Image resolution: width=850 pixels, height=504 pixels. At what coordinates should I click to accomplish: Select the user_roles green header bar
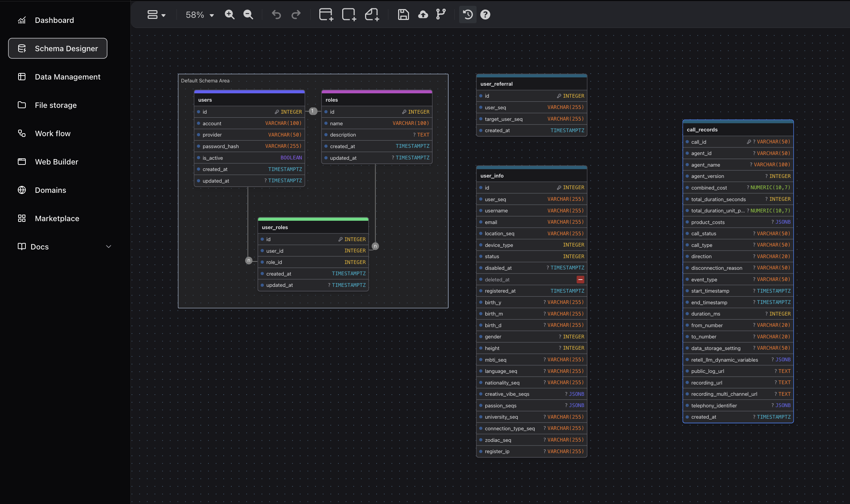click(x=313, y=219)
